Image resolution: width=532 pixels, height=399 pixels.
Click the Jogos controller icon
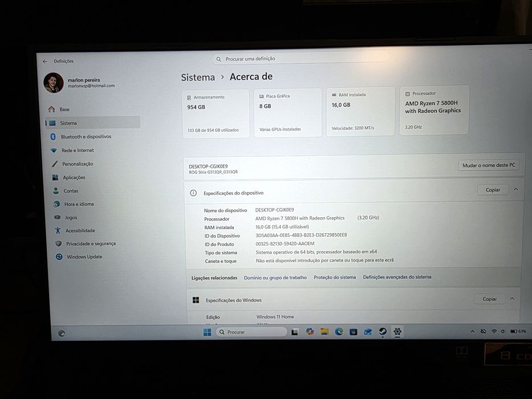click(x=58, y=217)
